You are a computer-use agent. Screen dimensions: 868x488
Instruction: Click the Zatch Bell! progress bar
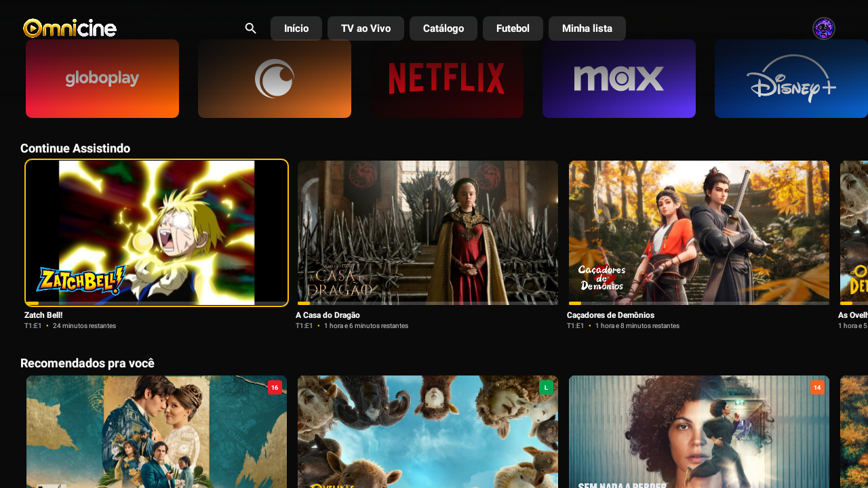click(157, 303)
